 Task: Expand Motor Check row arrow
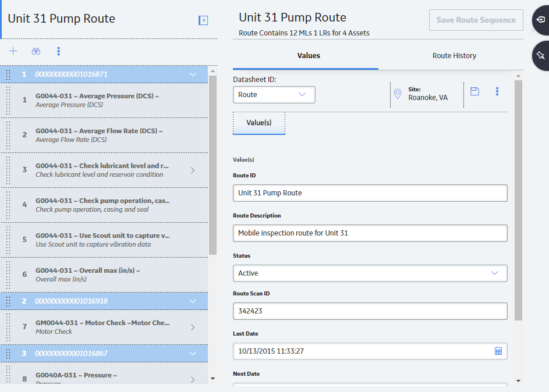pyautogui.click(x=193, y=327)
